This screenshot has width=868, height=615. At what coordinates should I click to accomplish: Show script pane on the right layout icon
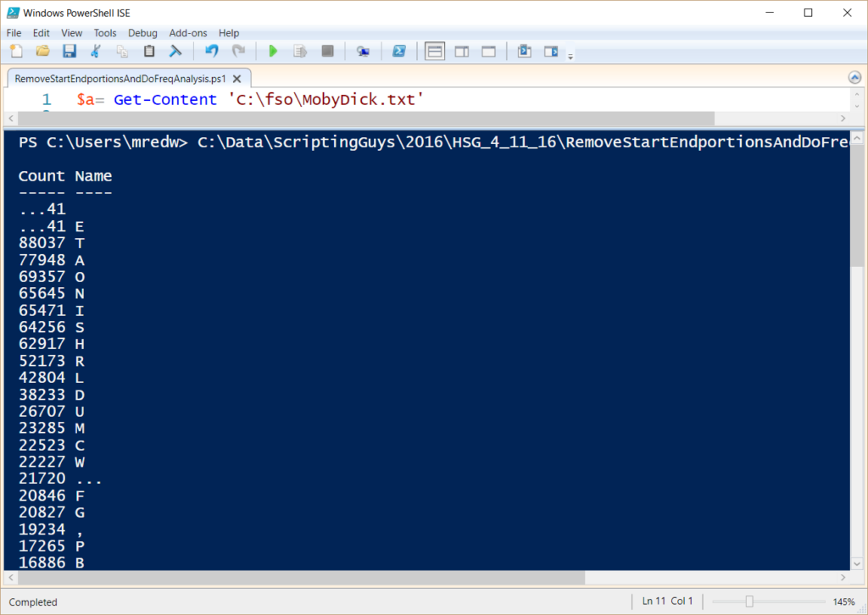point(462,52)
